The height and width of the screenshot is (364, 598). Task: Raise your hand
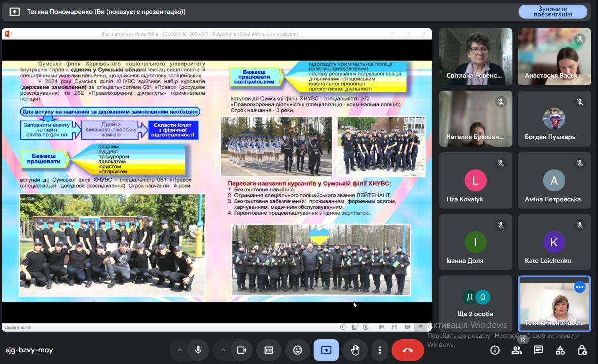coord(355,350)
